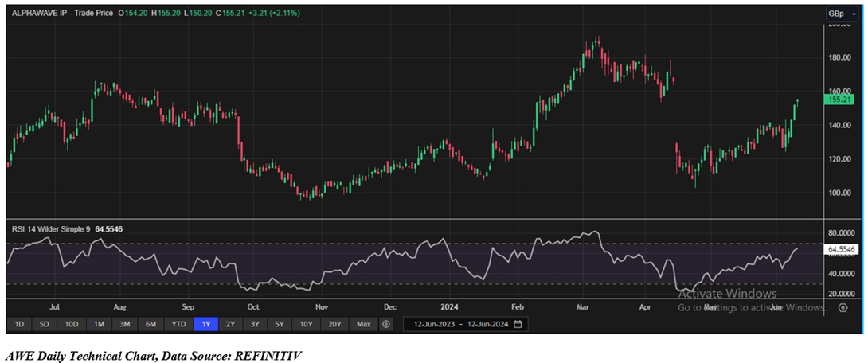Open the GBp currency dropdown
Image resolution: width=868 pixels, height=363 pixels.
coord(836,14)
